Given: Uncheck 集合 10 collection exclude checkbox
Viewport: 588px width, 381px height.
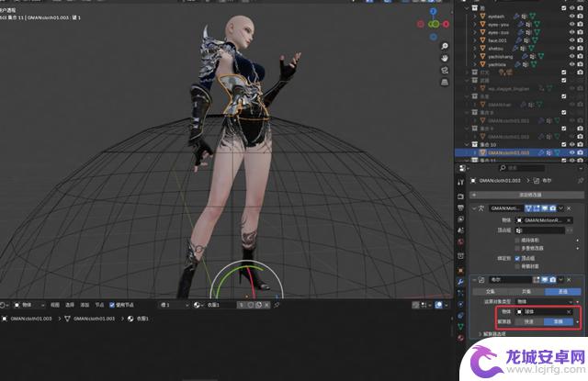Looking at the screenshot, I should click(x=563, y=145).
